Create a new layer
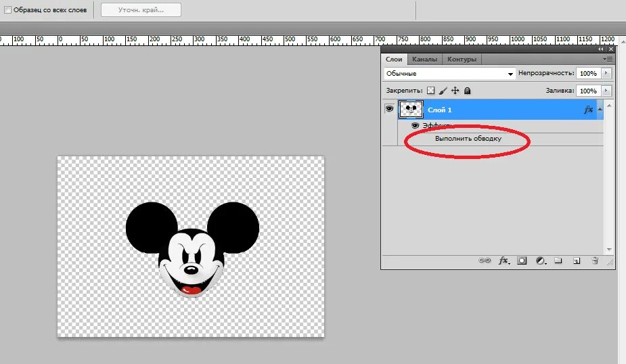The height and width of the screenshot is (364, 626). pos(577,260)
